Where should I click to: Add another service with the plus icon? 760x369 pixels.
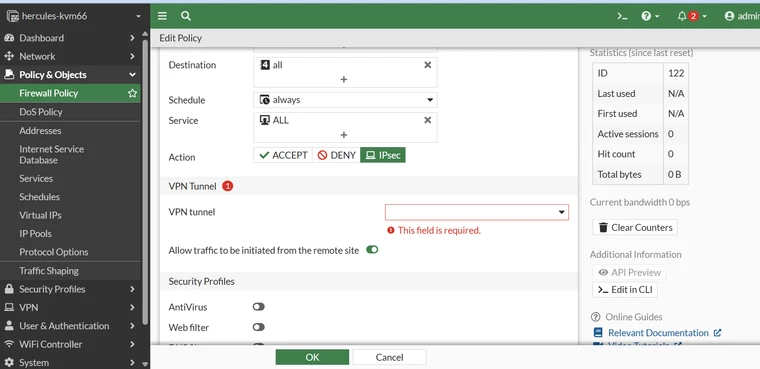[344, 135]
